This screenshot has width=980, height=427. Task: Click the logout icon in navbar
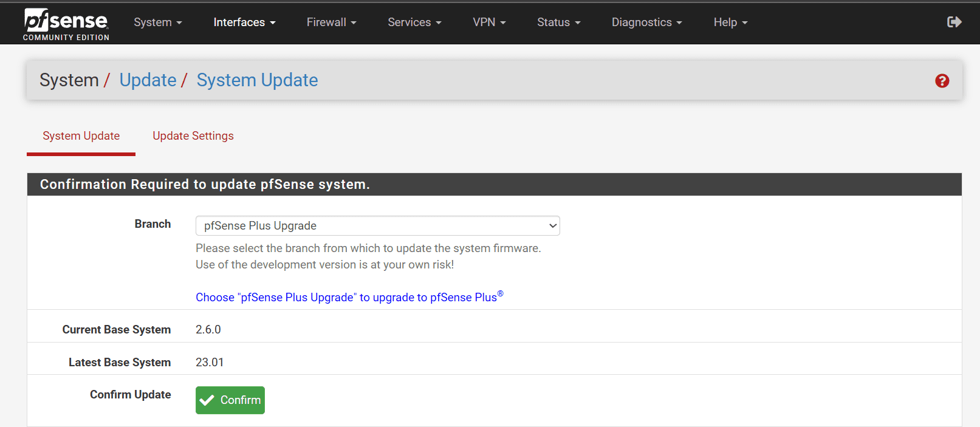coord(954,22)
